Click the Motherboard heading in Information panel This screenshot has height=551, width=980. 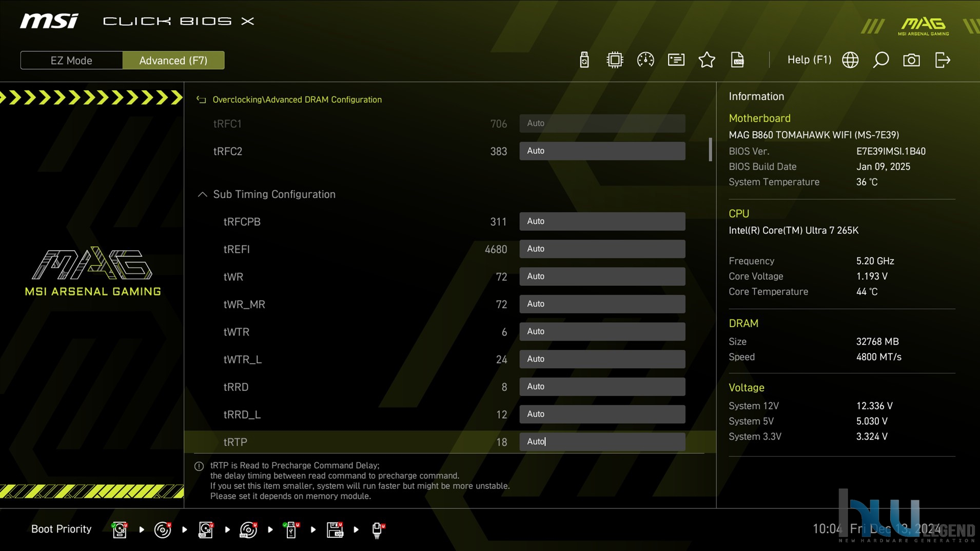tap(759, 119)
